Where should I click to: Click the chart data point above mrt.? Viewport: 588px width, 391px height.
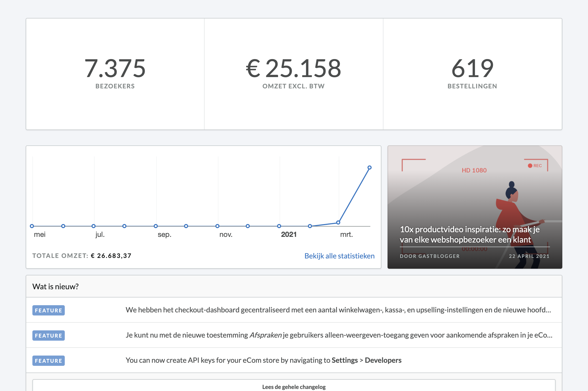coord(338,222)
